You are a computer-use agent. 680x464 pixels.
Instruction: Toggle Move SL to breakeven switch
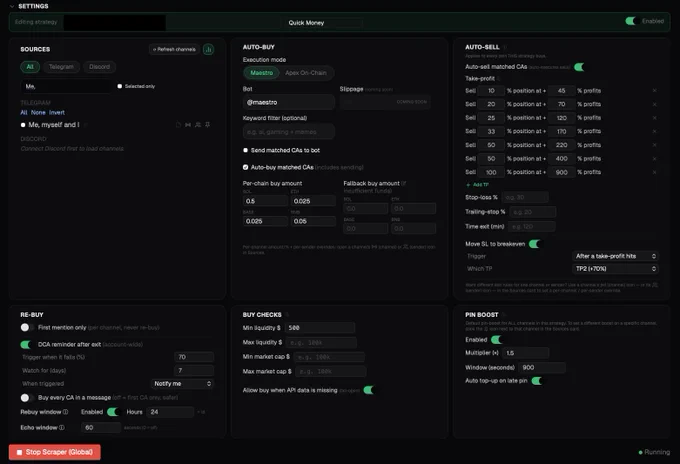pos(535,244)
